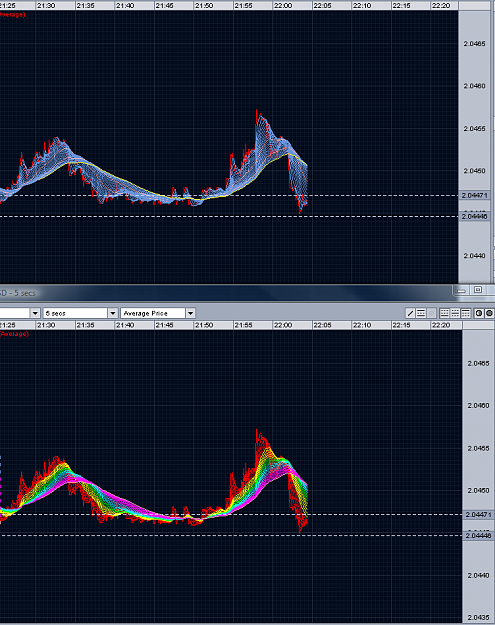Click the 2.0465 price label on upper chart
Screen dimensions: 495x625
click(x=474, y=43)
